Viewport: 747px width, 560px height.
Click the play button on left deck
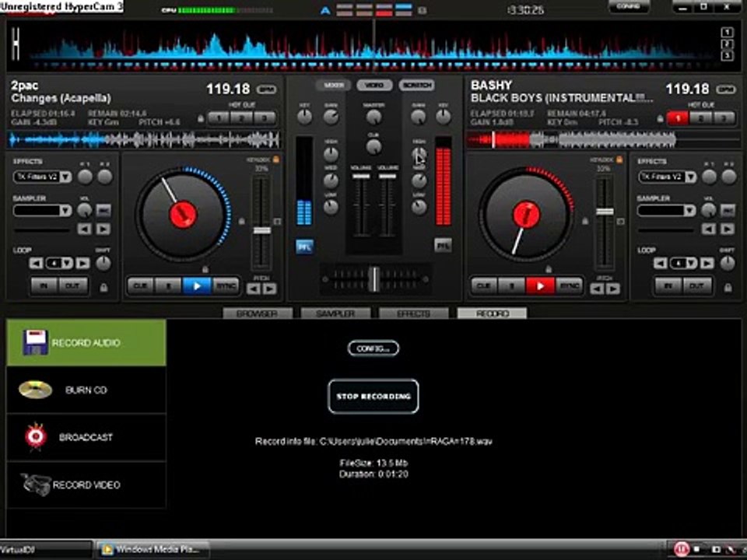197,285
